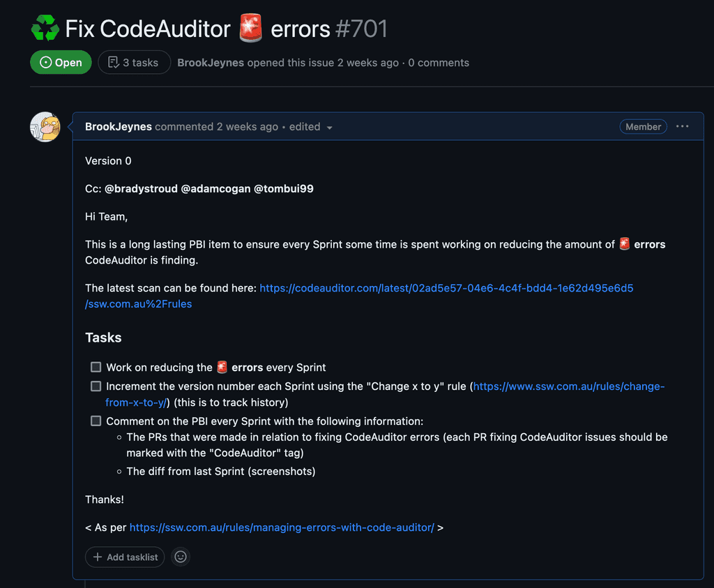Click the recycle emoji in the title
Screen dimensions: 714x588
pos(44,28)
